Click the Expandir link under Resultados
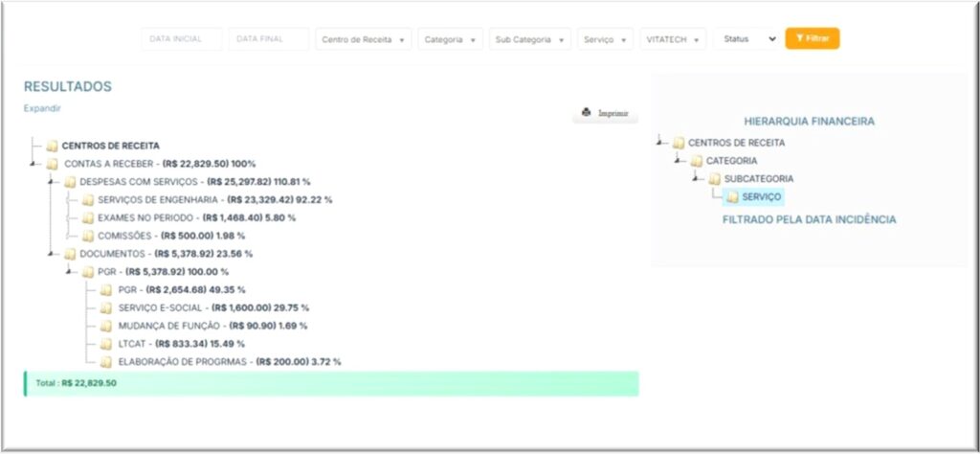This screenshot has width=980, height=454. [42, 108]
